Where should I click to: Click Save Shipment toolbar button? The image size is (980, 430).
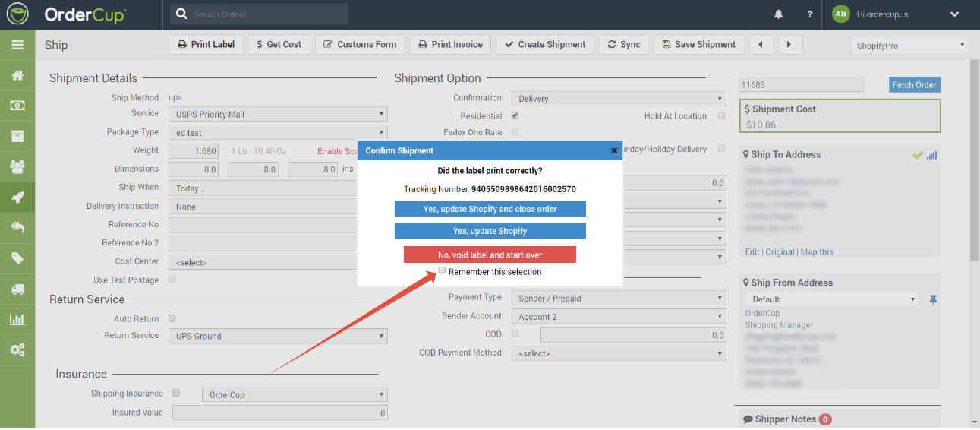pyautogui.click(x=698, y=45)
